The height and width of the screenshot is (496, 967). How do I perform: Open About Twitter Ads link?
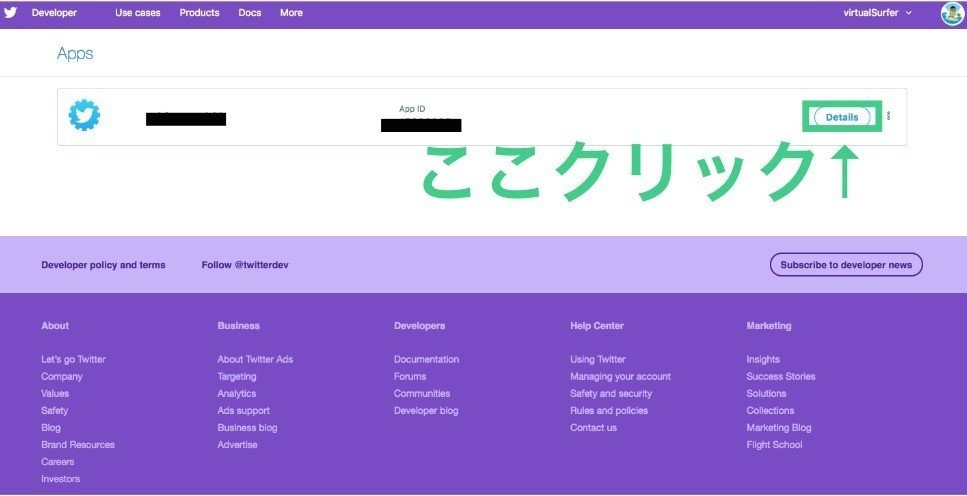pos(255,360)
